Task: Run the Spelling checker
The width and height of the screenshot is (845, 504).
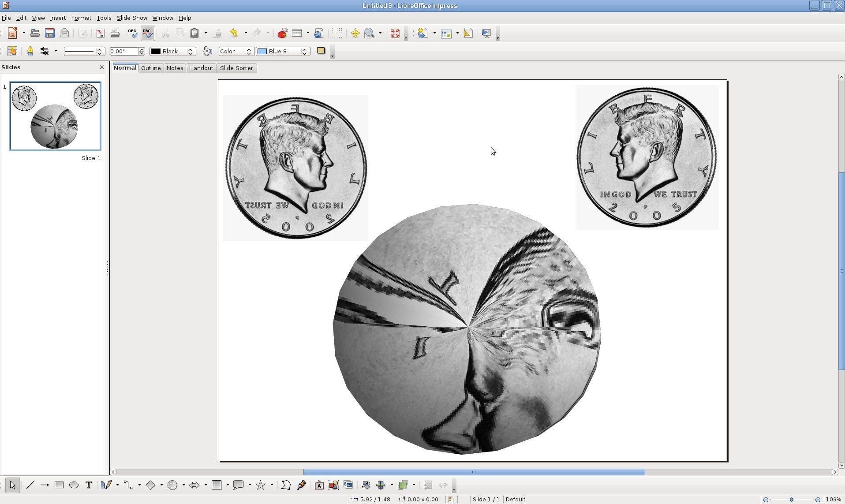Action: pyautogui.click(x=132, y=33)
